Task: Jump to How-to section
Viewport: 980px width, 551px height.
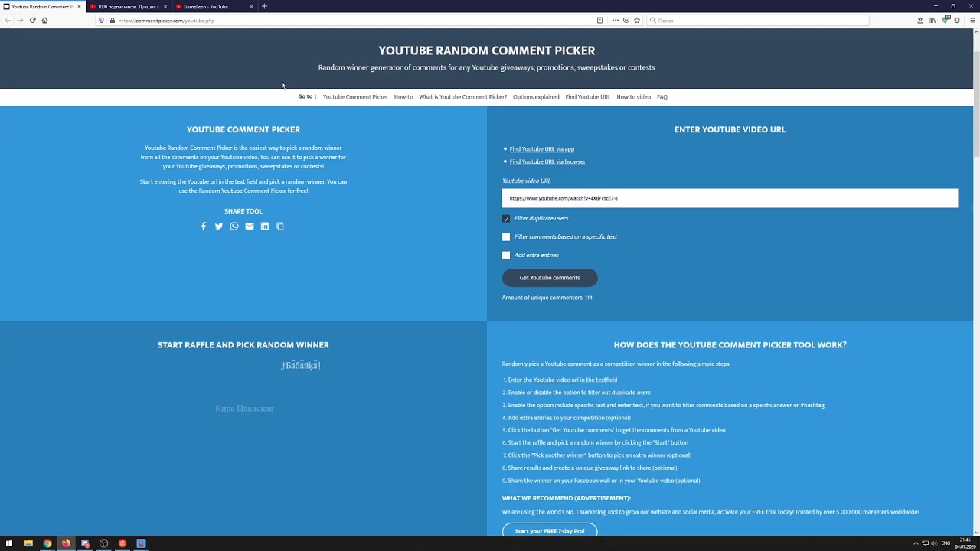Action: click(403, 97)
